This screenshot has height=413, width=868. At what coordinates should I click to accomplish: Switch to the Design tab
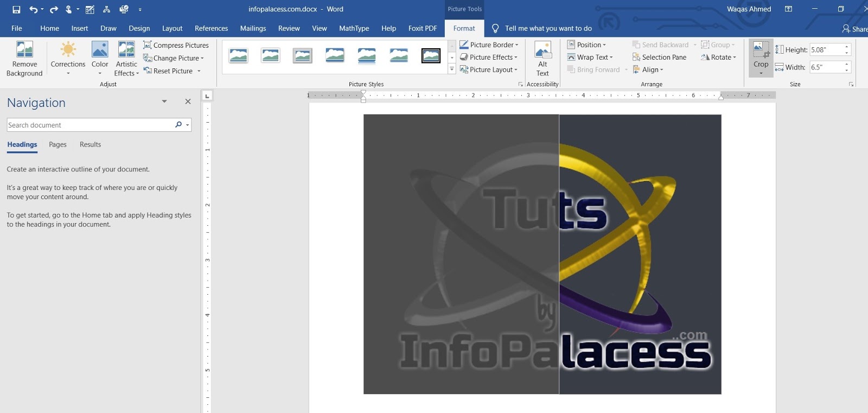click(139, 28)
